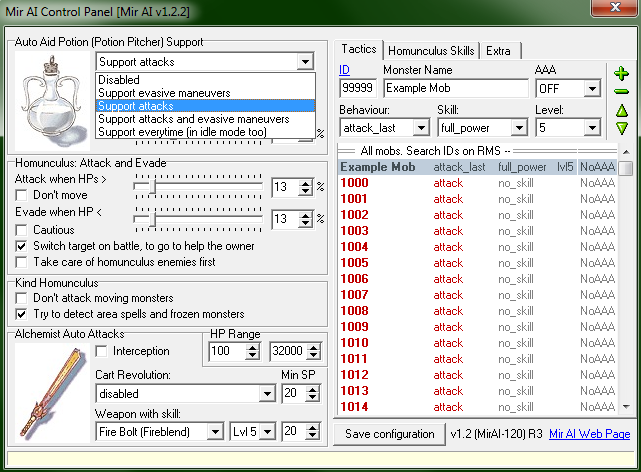Adjust the Attack when HPs slider
This screenshot has height=472, width=641.
(x=153, y=186)
